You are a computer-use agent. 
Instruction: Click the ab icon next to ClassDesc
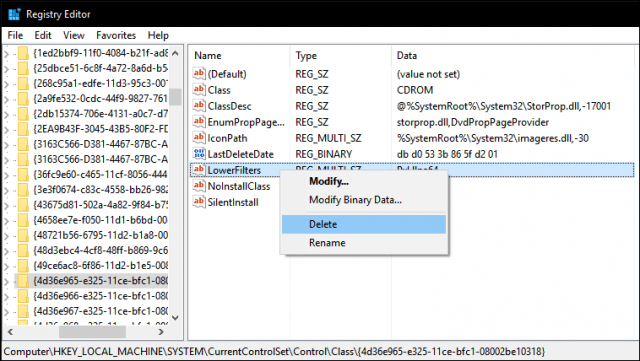[199, 106]
